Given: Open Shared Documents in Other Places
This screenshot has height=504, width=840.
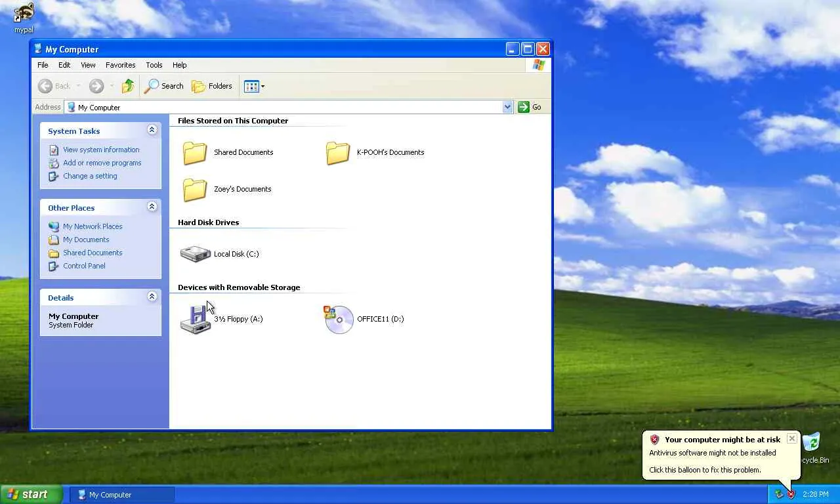Looking at the screenshot, I should coord(93,253).
